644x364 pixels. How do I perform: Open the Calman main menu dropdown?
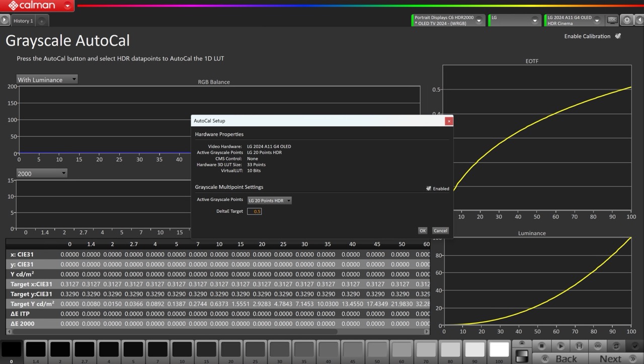(x=68, y=6)
